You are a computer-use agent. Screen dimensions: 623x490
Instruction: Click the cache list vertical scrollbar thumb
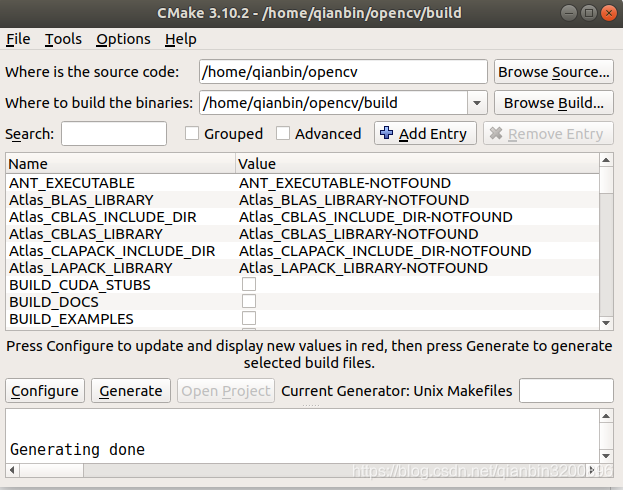point(606,180)
